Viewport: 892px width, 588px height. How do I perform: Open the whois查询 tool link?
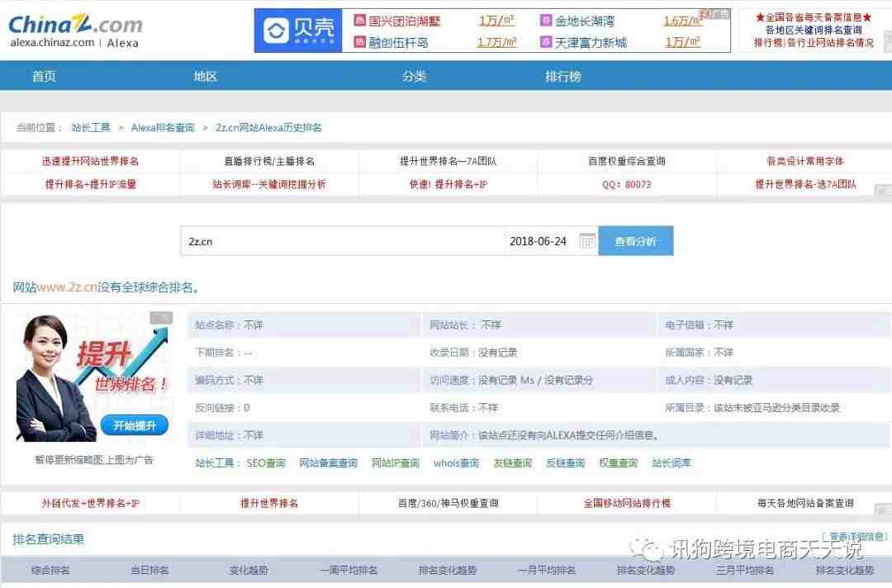click(x=456, y=463)
